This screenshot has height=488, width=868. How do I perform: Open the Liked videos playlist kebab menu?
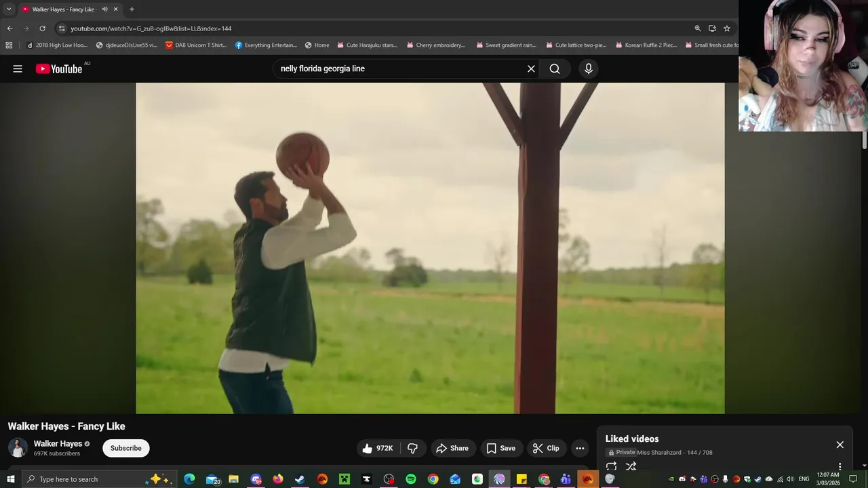(x=840, y=466)
